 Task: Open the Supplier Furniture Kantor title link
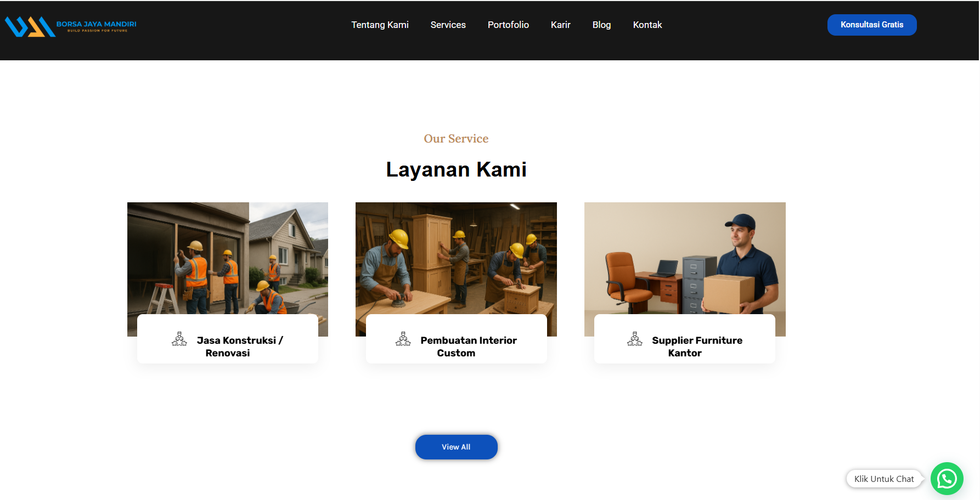(x=696, y=346)
